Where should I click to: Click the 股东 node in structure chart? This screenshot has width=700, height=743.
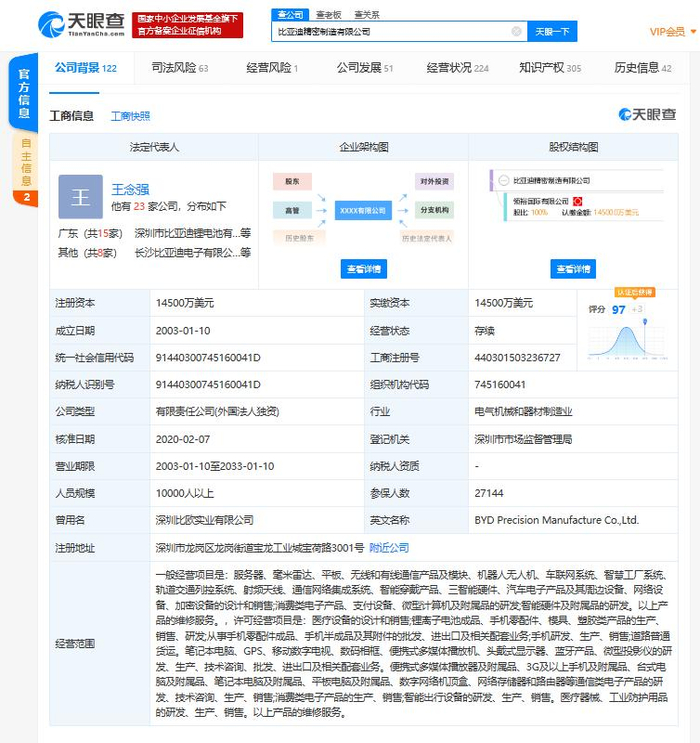pos(292,181)
